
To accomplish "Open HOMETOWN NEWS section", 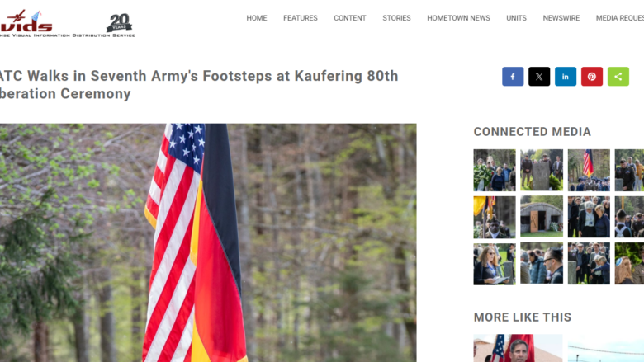I will (458, 18).
